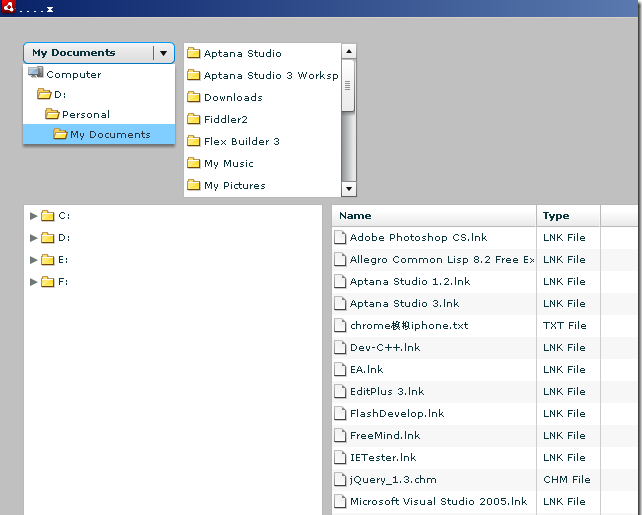Select Computer in the path dropdown list
642x515 pixels.
tap(99, 74)
